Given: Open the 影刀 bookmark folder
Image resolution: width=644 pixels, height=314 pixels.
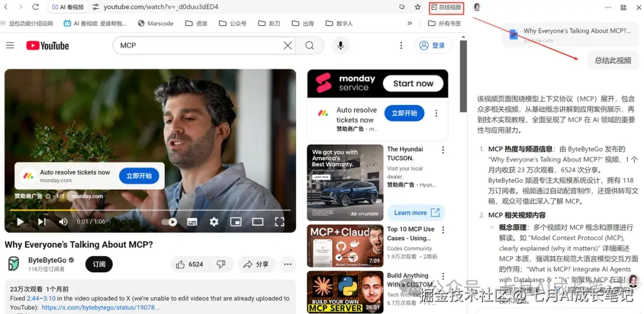Looking at the screenshot, I should [269, 23].
